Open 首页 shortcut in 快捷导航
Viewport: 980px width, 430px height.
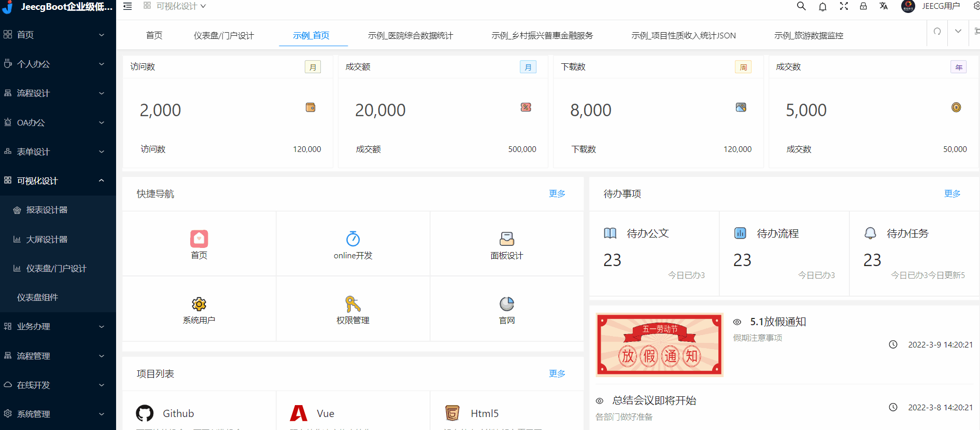click(x=199, y=244)
